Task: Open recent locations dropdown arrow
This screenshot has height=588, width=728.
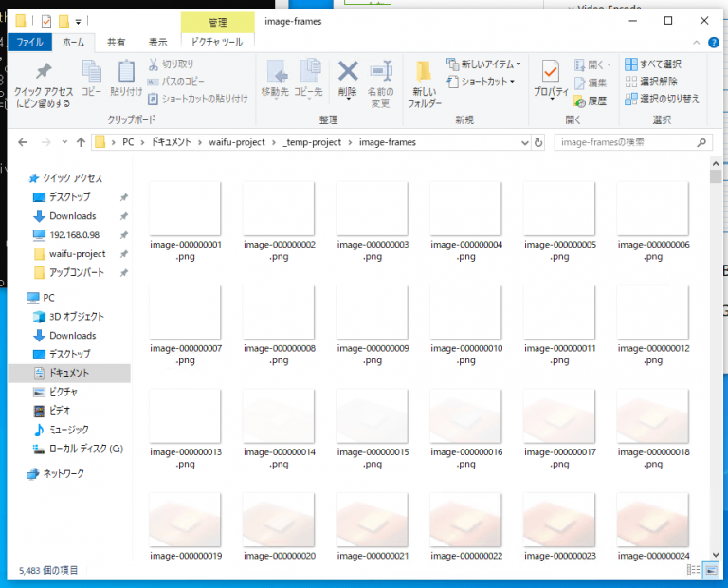Action: coord(64,142)
